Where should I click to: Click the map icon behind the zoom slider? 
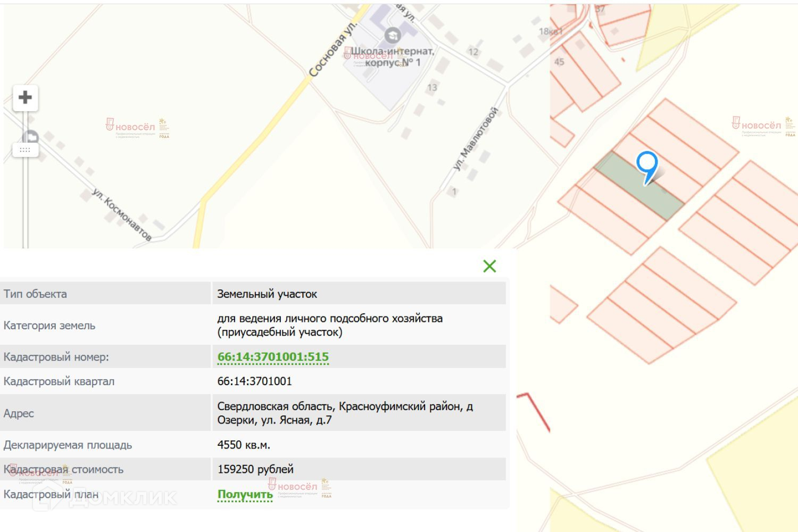point(31,136)
